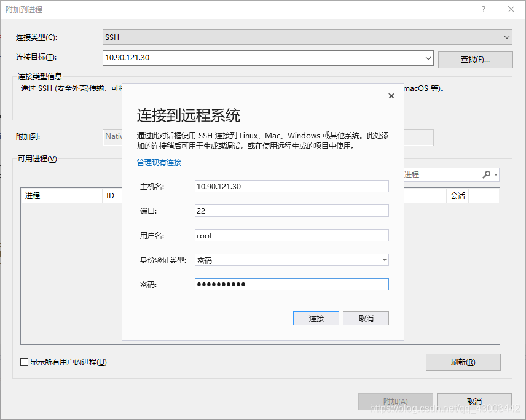This screenshot has height=420, width=526.
Task: Click the 附加(A) button
Action: click(395, 401)
